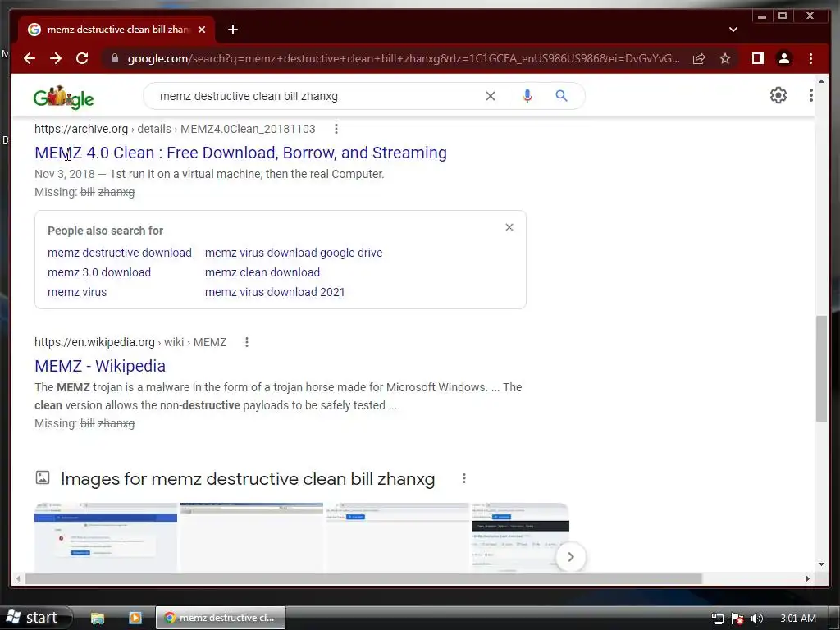This screenshot has width=840, height=630.
Task: Click the horizontal scroll left arrow
Action: click(18, 578)
